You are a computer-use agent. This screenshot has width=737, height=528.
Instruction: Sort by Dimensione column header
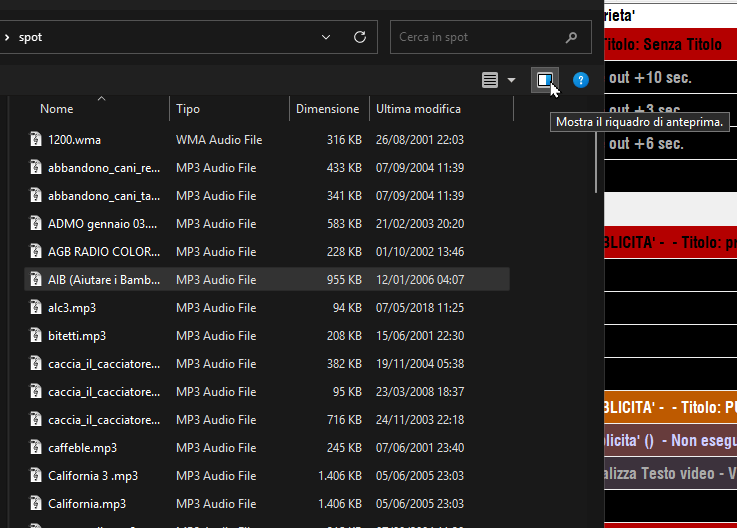click(328, 109)
